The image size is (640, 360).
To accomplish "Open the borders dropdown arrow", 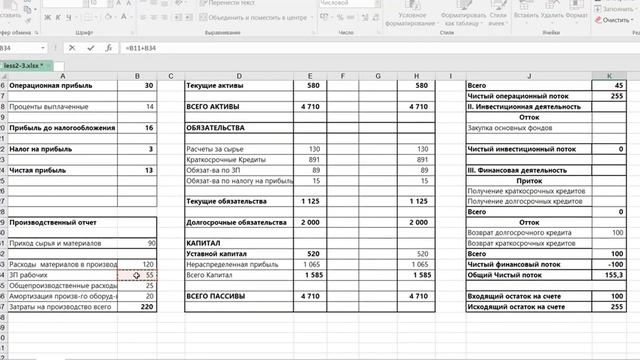I will [96, 18].
